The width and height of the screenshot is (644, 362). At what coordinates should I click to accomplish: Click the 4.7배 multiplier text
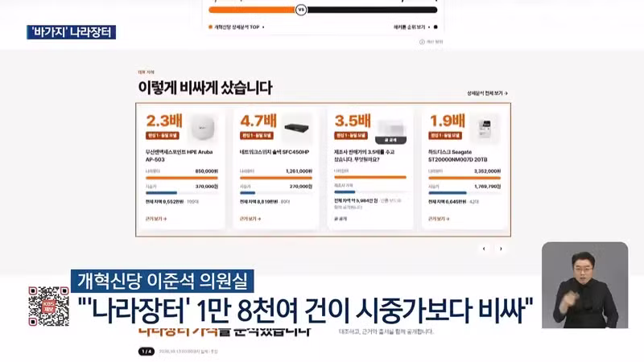[x=258, y=121]
